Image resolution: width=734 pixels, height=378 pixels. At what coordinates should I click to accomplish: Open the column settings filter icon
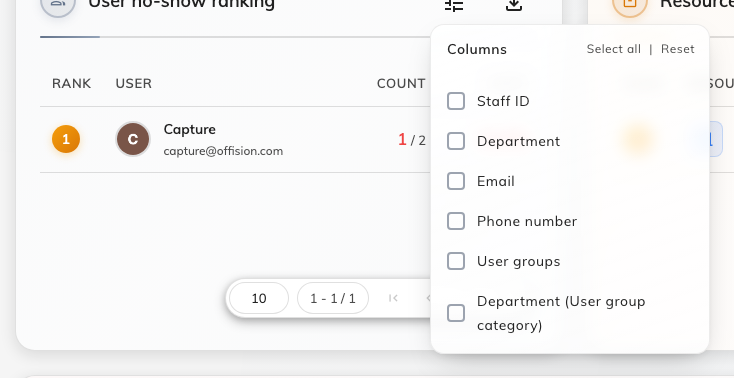click(454, 4)
